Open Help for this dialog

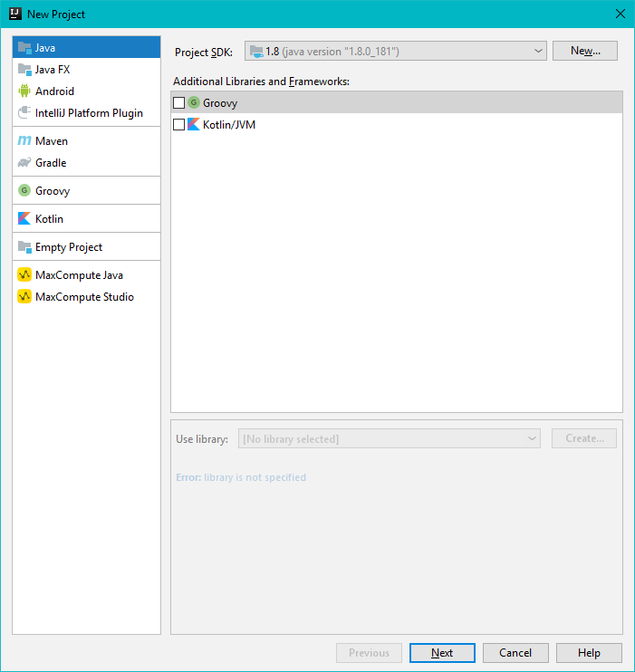589,653
